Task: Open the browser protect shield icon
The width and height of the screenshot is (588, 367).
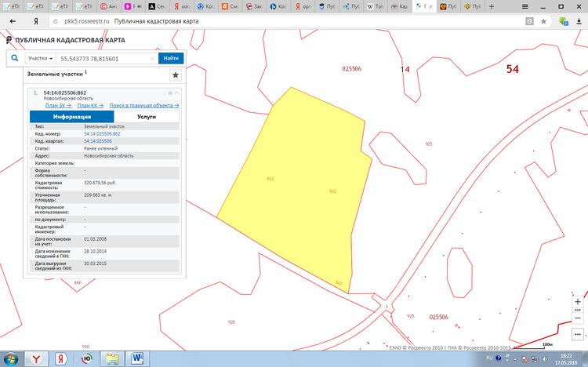Action: [563, 21]
